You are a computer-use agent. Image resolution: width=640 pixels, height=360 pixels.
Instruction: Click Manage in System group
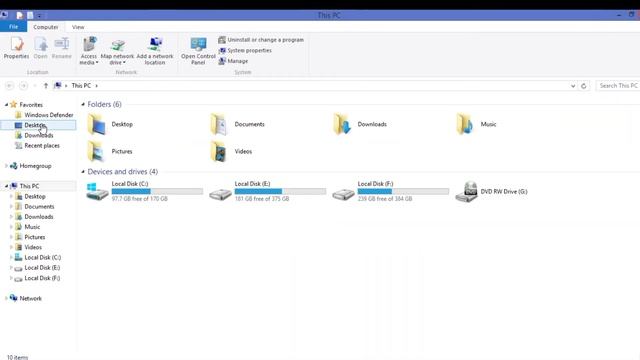pyautogui.click(x=233, y=61)
